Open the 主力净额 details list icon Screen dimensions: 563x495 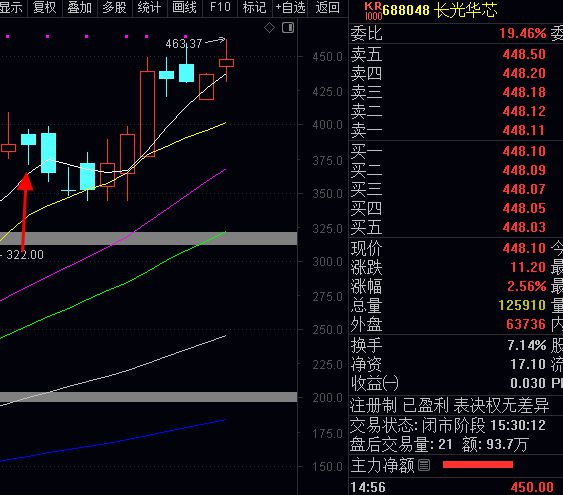click(x=424, y=465)
